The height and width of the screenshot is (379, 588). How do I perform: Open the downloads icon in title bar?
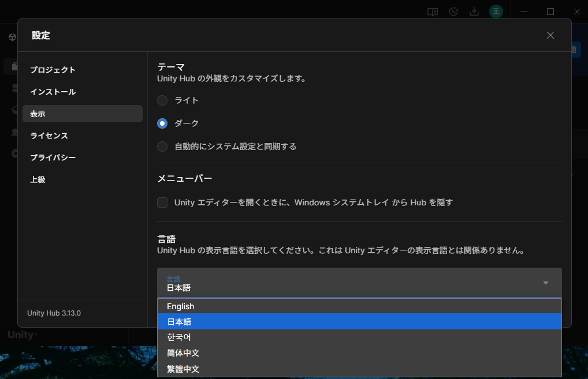click(x=474, y=12)
